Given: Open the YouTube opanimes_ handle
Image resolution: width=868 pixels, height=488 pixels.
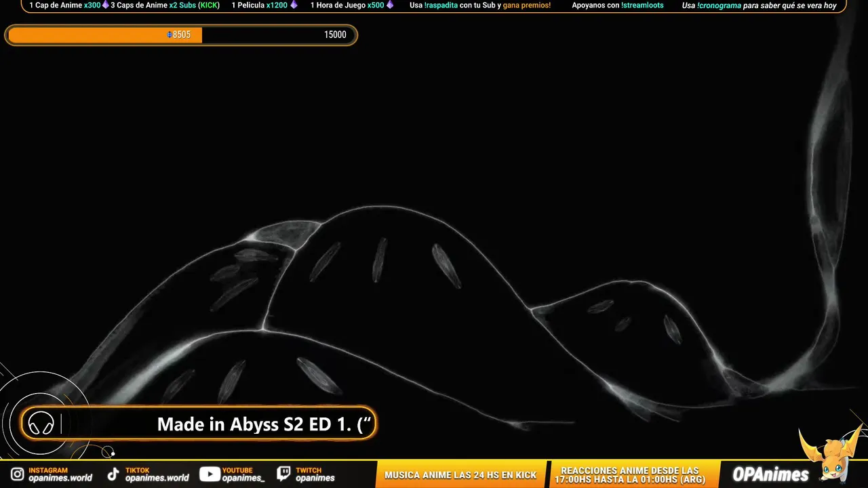Looking at the screenshot, I should pyautogui.click(x=243, y=478).
